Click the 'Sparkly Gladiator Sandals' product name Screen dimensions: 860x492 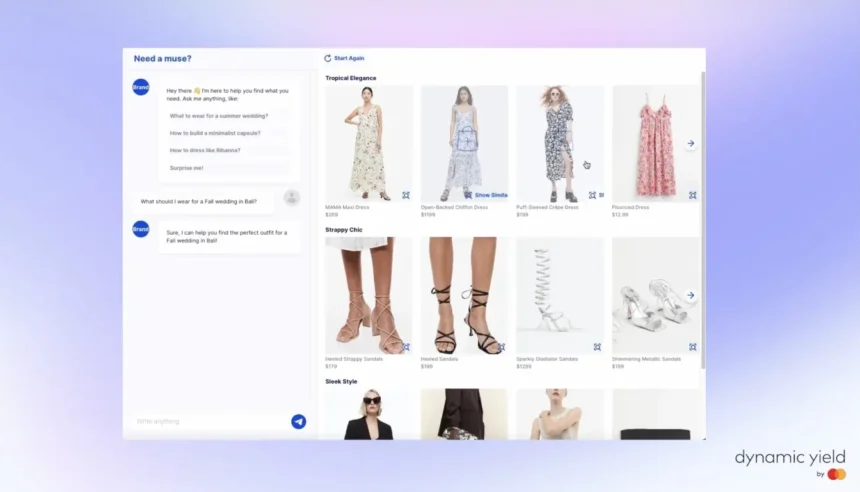[547, 359]
